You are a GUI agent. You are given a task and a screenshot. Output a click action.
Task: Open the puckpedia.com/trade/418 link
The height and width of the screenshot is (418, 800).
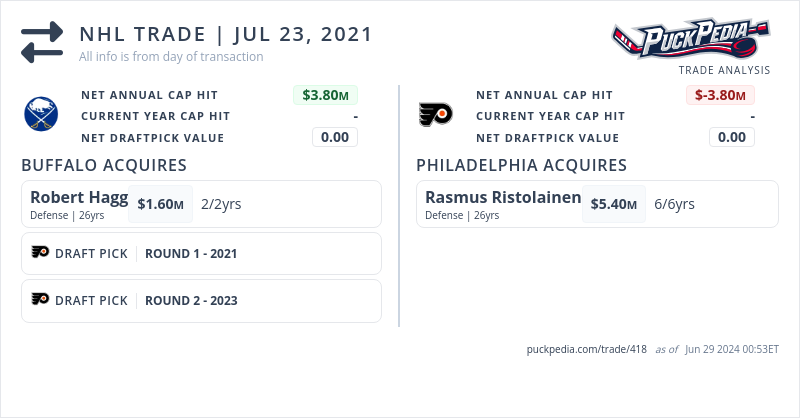tap(586, 349)
